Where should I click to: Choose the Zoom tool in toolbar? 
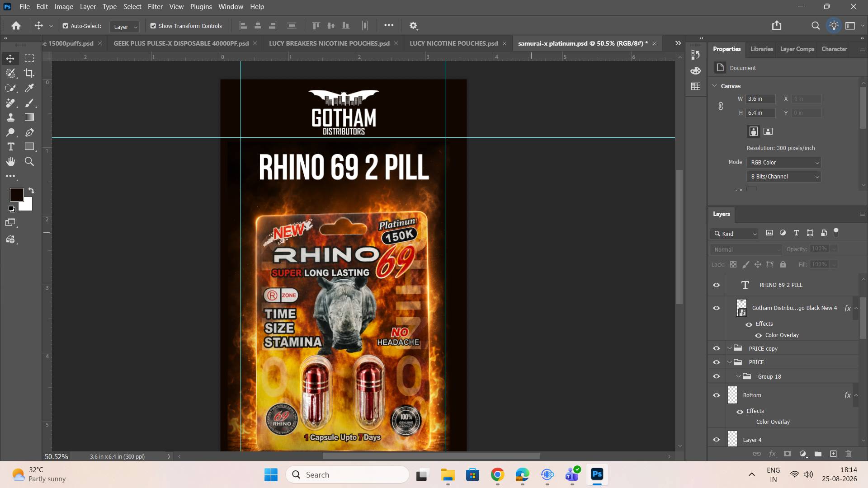tap(29, 162)
